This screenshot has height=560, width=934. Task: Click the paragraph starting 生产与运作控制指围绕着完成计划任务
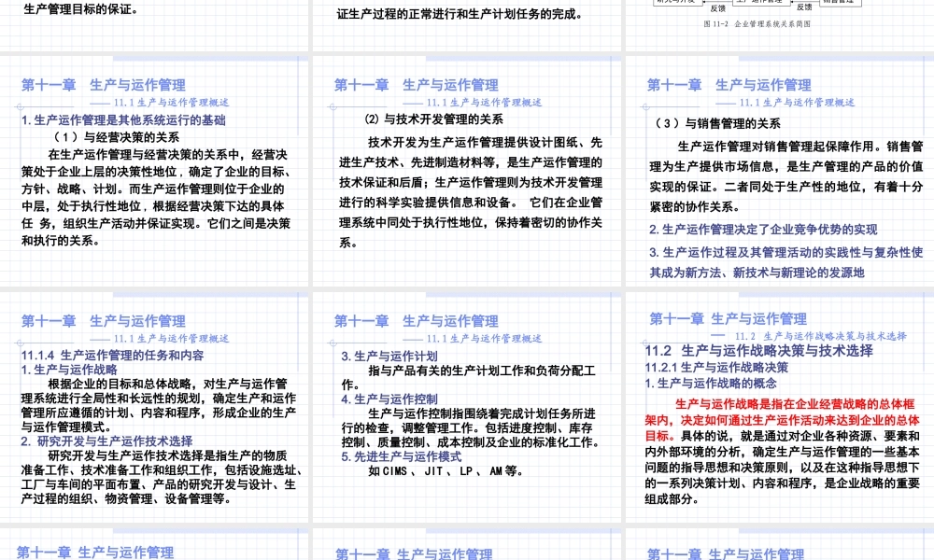point(471,427)
